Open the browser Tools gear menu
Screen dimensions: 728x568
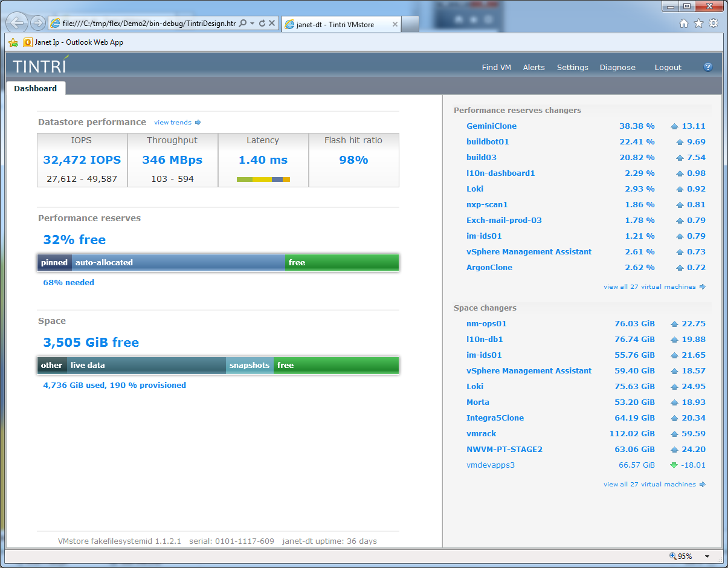(714, 23)
